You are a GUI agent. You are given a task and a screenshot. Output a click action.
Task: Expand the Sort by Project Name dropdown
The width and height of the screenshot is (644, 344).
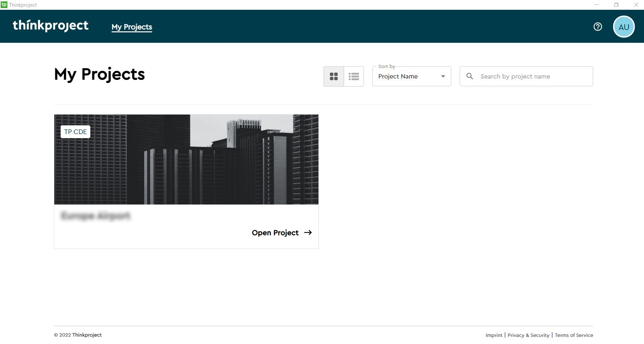point(411,76)
